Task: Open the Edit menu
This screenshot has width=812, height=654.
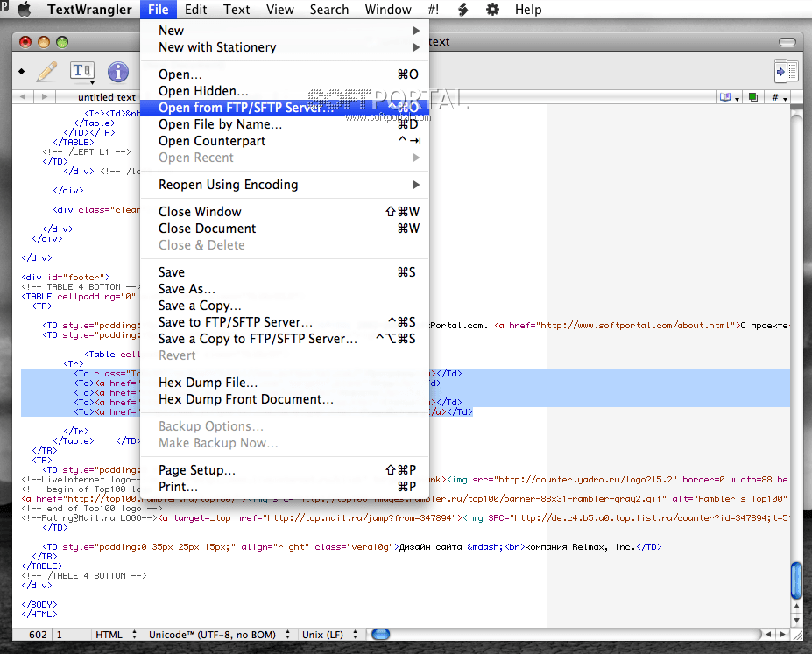Action: (x=195, y=10)
